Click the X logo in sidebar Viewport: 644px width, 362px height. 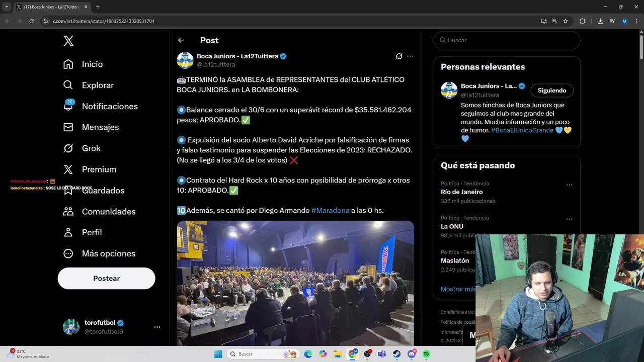pyautogui.click(x=68, y=41)
